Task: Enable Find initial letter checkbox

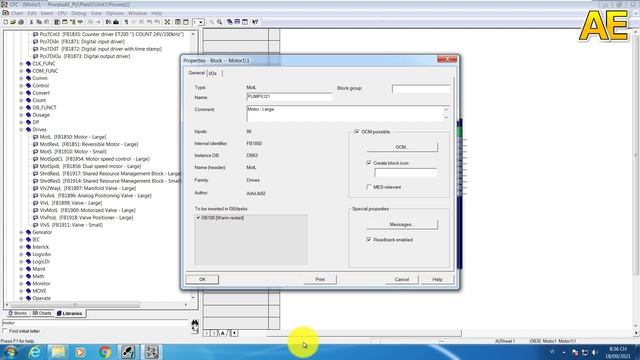Action: coord(5,331)
